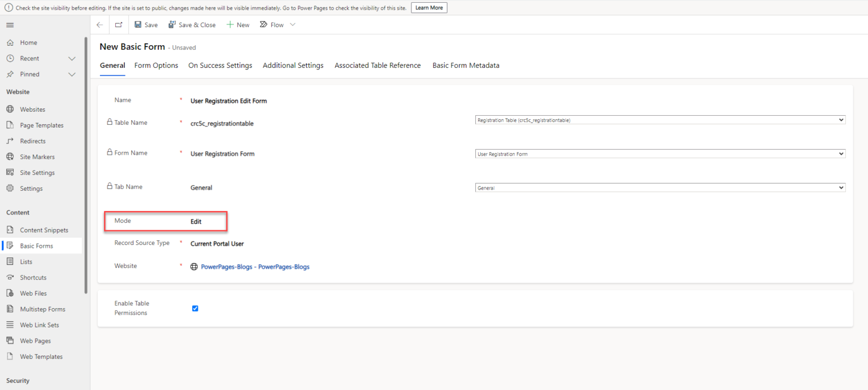Select the Redirects sidebar icon
The height and width of the screenshot is (390, 868).
(x=11, y=141)
